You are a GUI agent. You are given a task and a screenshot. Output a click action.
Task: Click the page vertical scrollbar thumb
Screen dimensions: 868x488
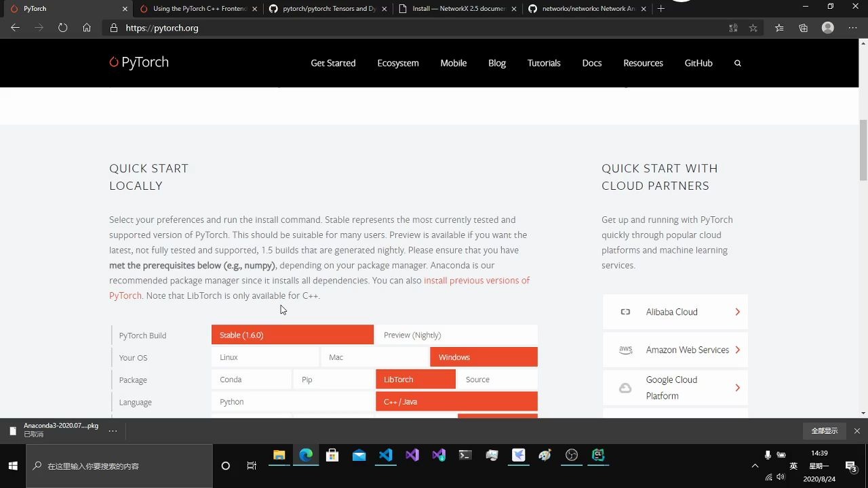863,150
